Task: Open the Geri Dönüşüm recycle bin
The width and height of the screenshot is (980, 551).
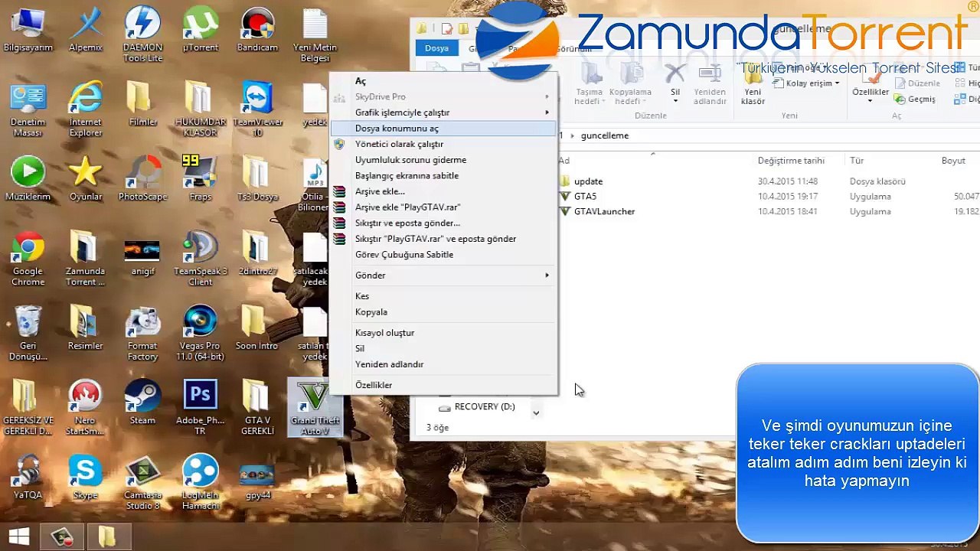Action: click(28, 333)
